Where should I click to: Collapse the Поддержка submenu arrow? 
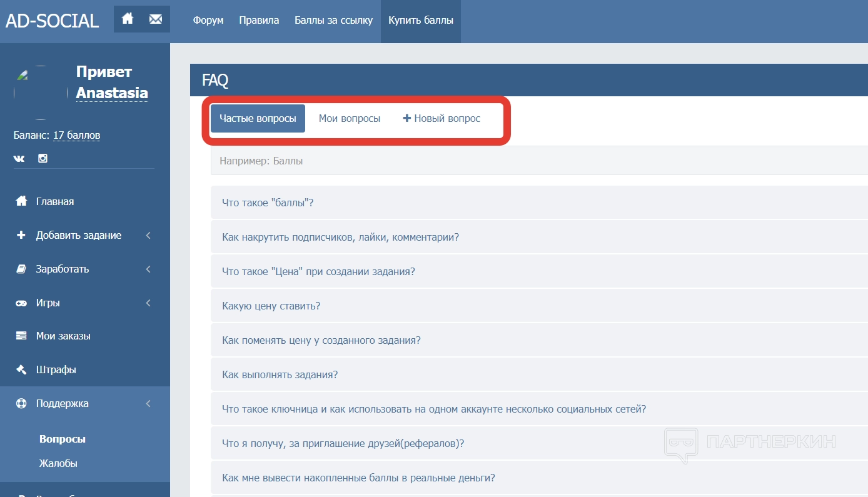point(148,404)
